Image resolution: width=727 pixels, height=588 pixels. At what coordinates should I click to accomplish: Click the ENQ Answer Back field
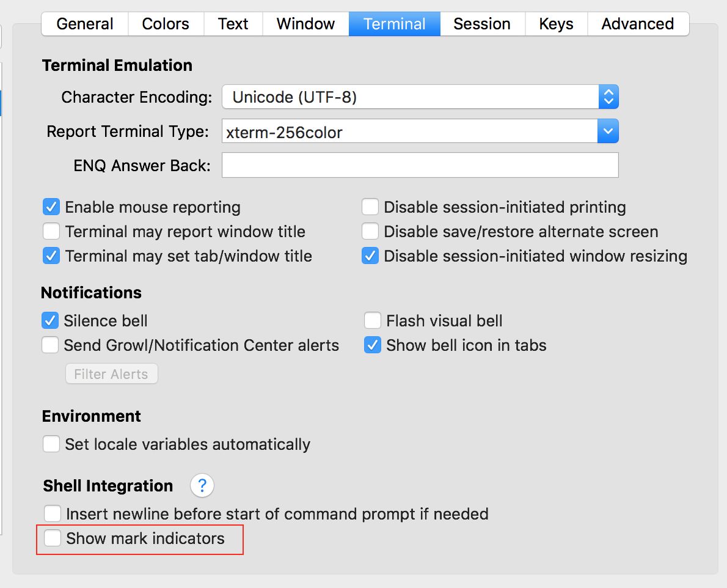click(x=420, y=165)
